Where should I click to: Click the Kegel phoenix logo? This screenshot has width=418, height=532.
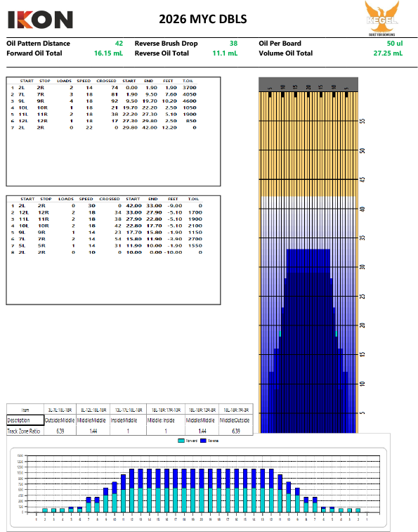pyautogui.click(x=381, y=18)
